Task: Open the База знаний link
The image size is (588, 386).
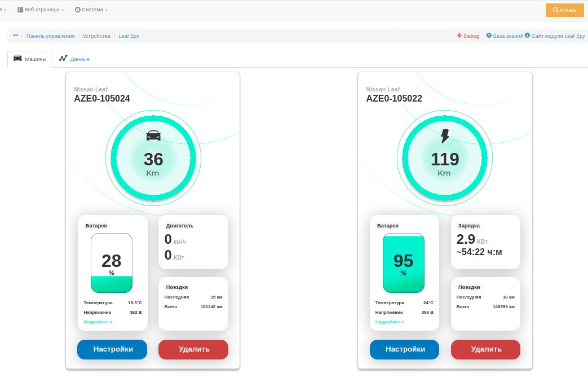Action: tap(505, 36)
